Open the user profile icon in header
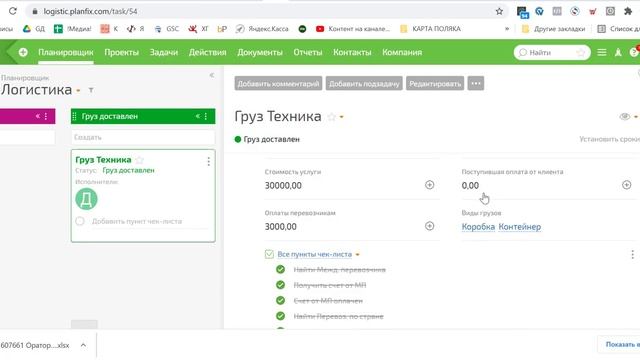This screenshot has width=640, height=360. point(618,52)
